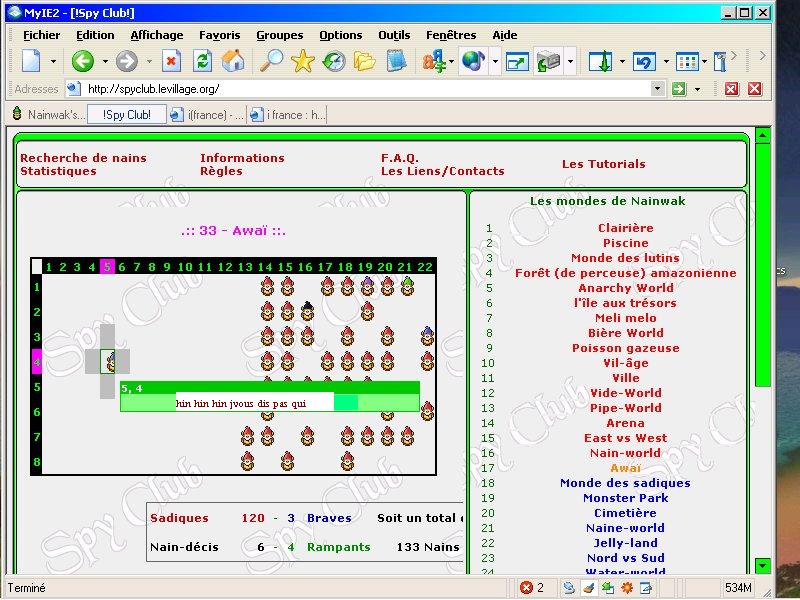The width and height of the screenshot is (800, 600).
Task: Open the Affichage menu
Action: 157,35
